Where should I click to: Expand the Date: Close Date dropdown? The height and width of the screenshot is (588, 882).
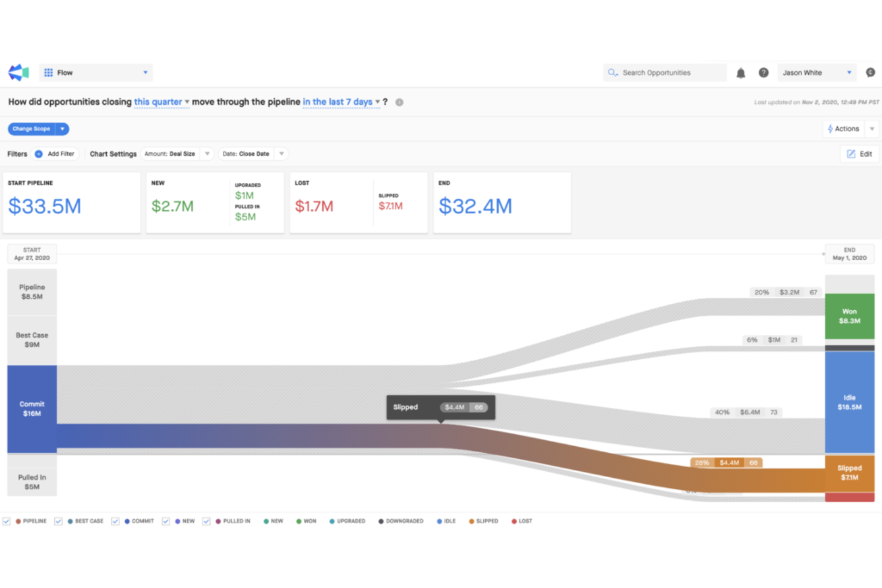pyautogui.click(x=281, y=154)
